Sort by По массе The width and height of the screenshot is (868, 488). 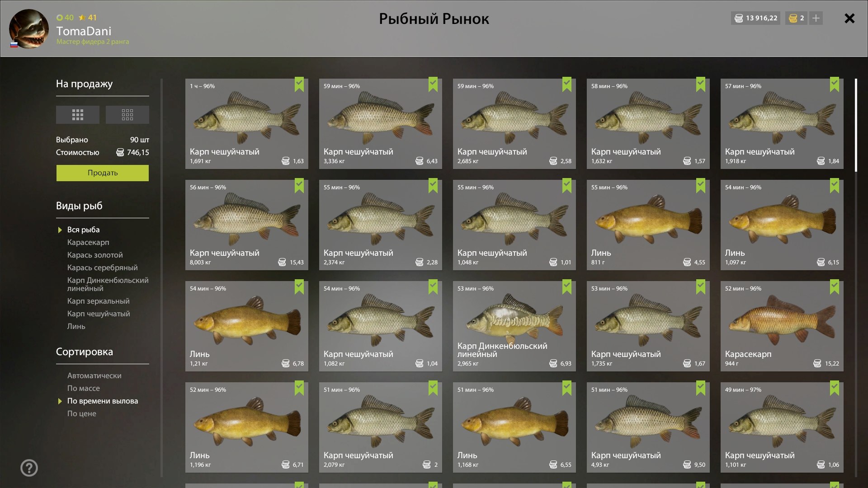[x=83, y=388]
